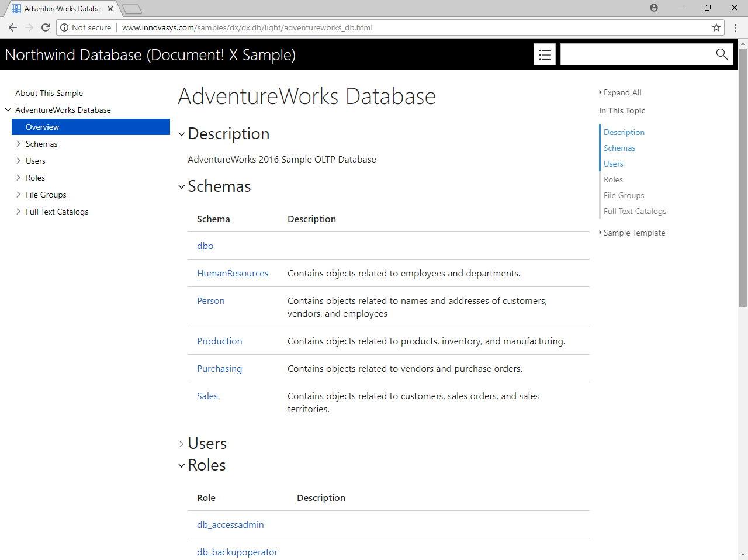Image resolution: width=748 pixels, height=560 pixels.
Task: Open the Purchasing schema link
Action: point(220,369)
